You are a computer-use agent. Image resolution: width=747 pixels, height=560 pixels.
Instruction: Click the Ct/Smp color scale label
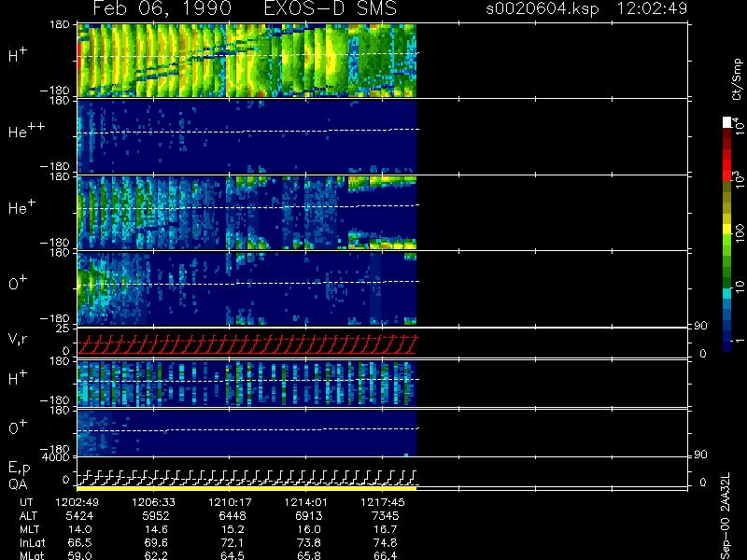[737, 79]
